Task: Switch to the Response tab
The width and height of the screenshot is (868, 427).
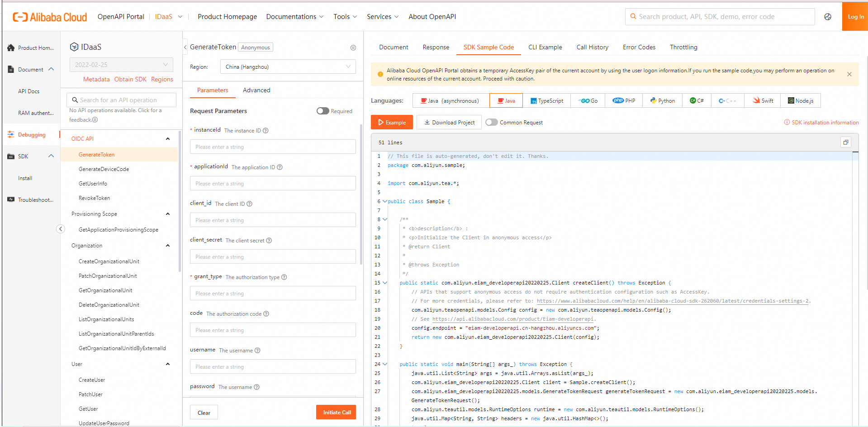Action: pyautogui.click(x=436, y=47)
